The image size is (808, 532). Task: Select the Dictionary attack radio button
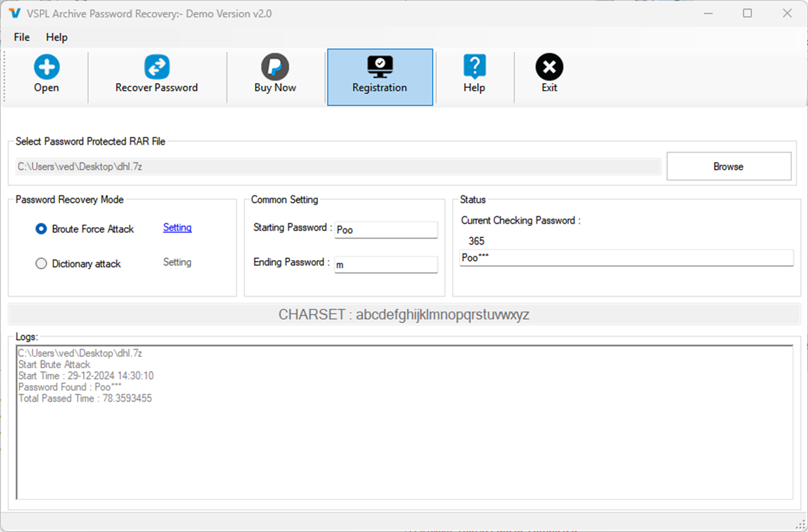[41, 264]
